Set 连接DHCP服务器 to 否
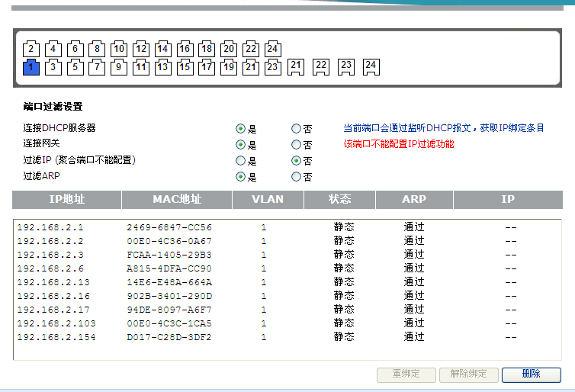 [296, 129]
